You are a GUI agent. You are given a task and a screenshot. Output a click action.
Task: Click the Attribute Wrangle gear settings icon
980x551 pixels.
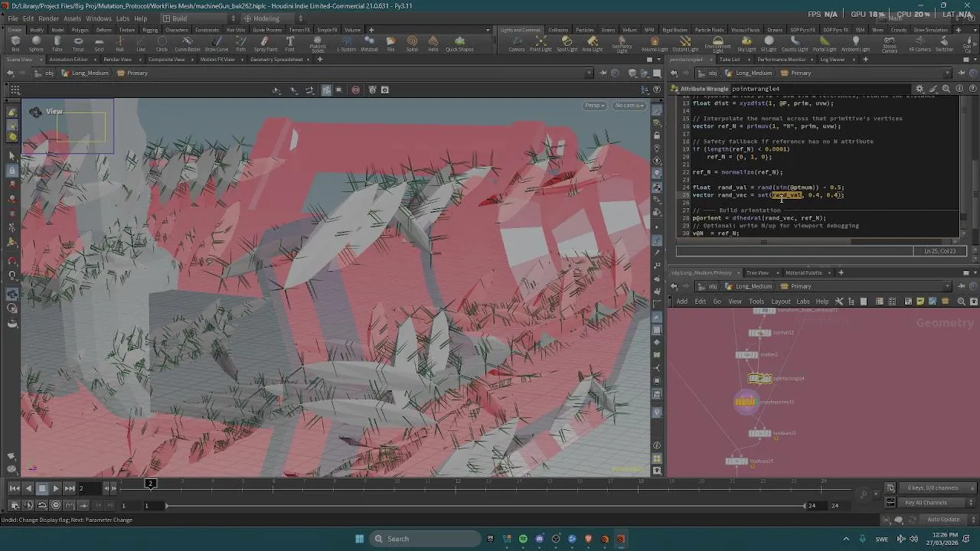(x=920, y=89)
